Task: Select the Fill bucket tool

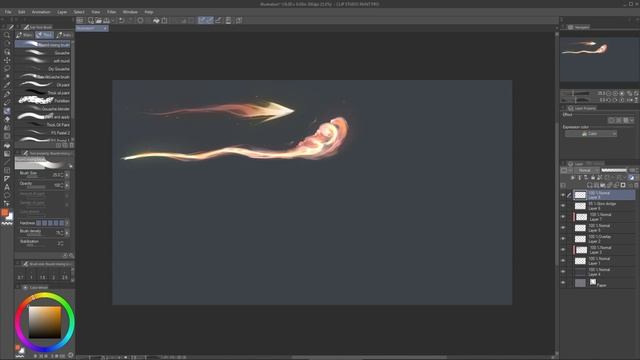Action: (7, 145)
